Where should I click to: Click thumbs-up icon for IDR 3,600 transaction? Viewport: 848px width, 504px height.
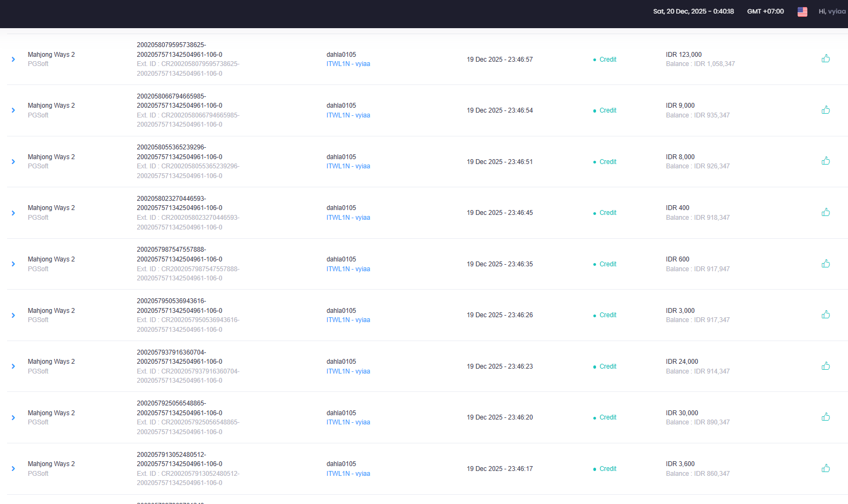coord(825,468)
